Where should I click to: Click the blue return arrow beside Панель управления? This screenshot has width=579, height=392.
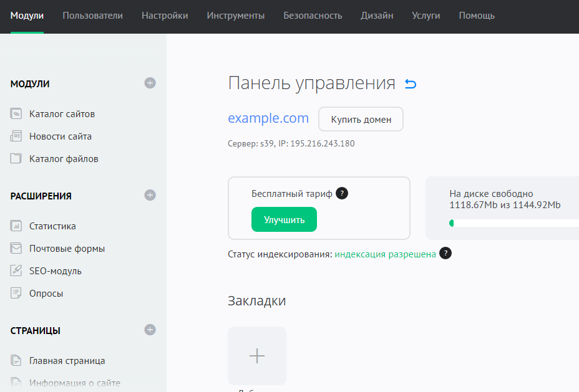[410, 84]
